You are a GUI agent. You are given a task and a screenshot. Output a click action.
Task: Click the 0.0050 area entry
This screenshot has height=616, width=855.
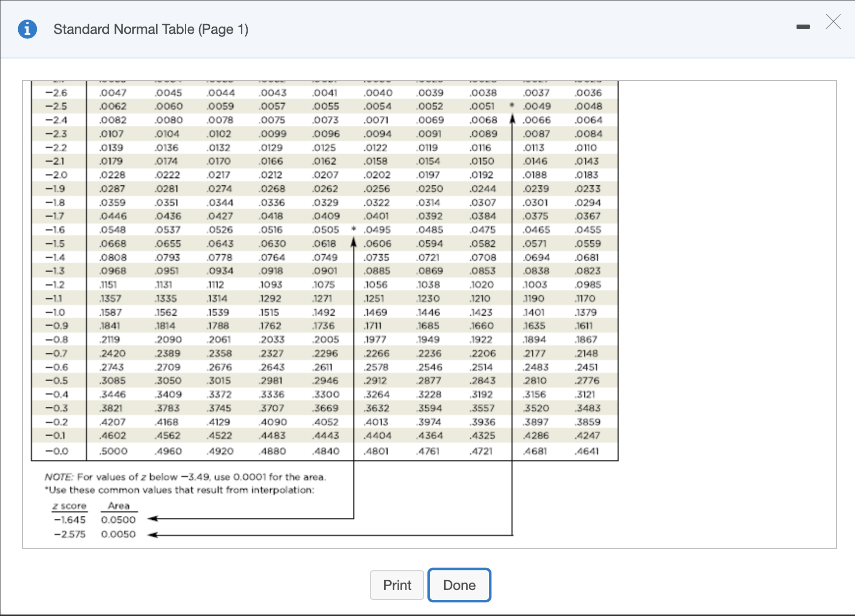(118, 534)
